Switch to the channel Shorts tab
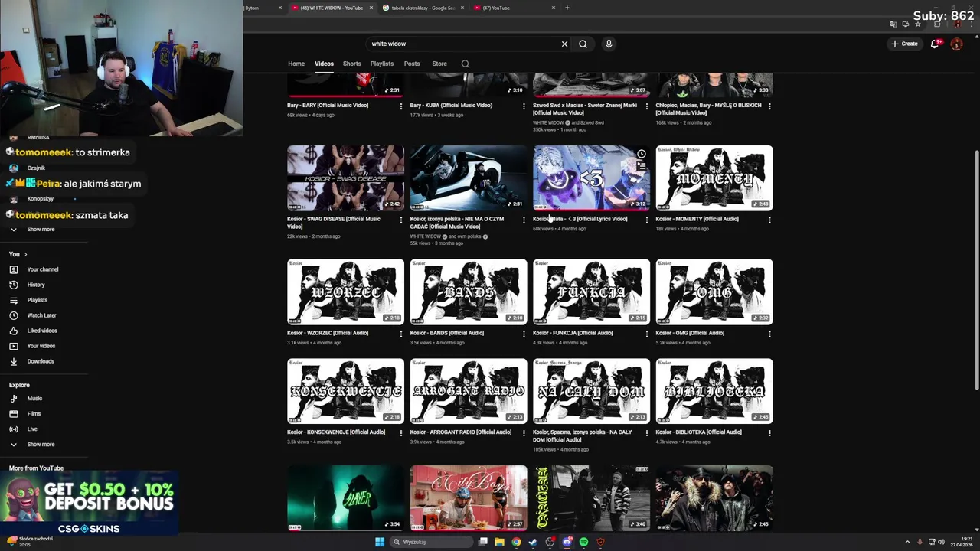The height and width of the screenshot is (551, 980). click(x=352, y=64)
